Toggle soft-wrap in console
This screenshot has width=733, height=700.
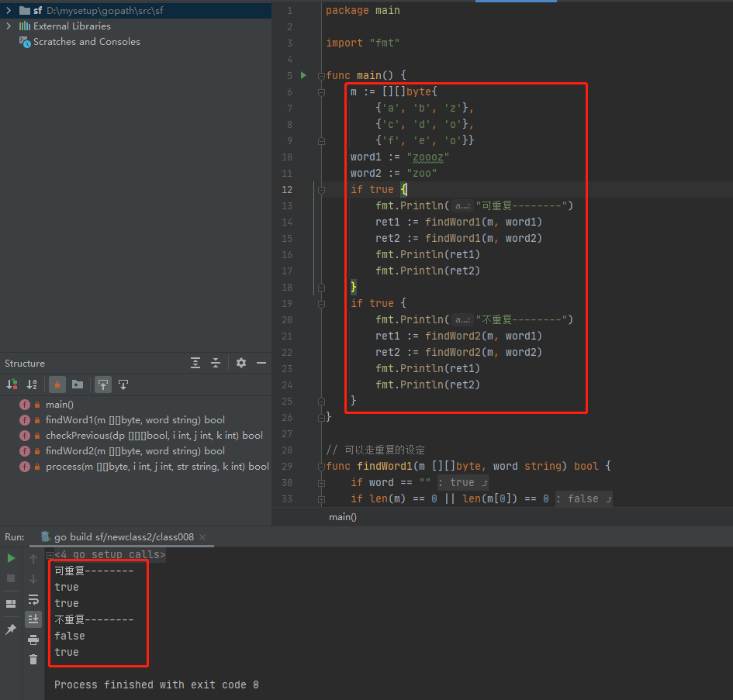[33, 599]
